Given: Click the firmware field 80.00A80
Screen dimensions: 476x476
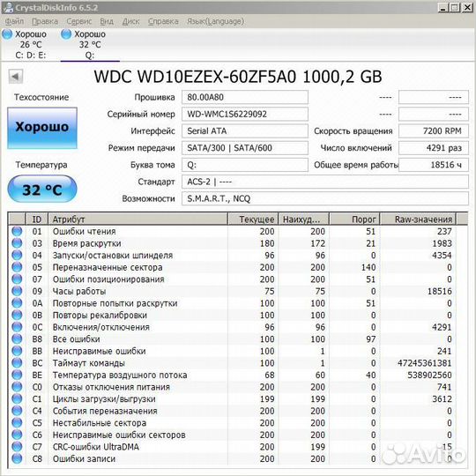Looking at the screenshot, I should 245,97.
